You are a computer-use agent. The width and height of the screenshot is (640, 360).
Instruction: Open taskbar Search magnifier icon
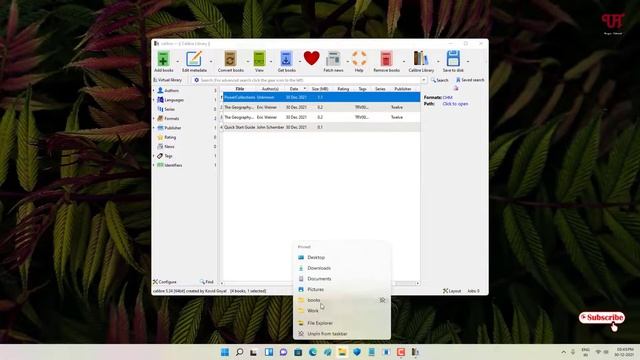coord(240,352)
